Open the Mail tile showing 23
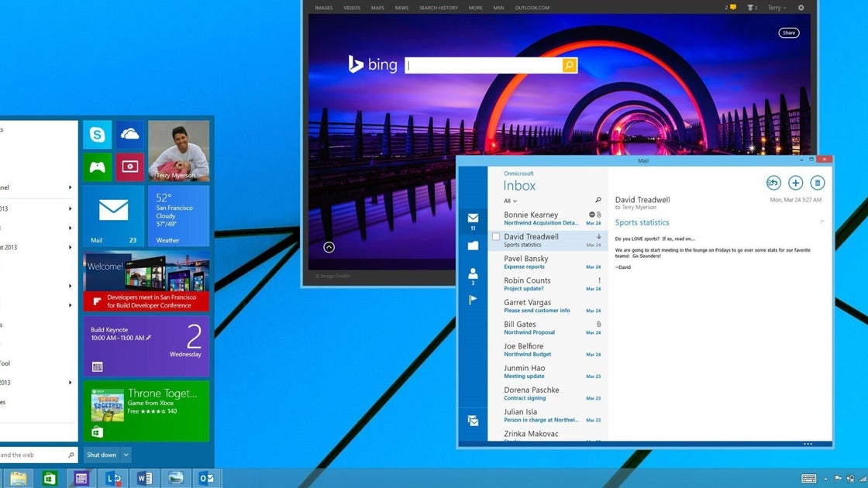Viewport: 868px width, 488px height. tap(113, 216)
